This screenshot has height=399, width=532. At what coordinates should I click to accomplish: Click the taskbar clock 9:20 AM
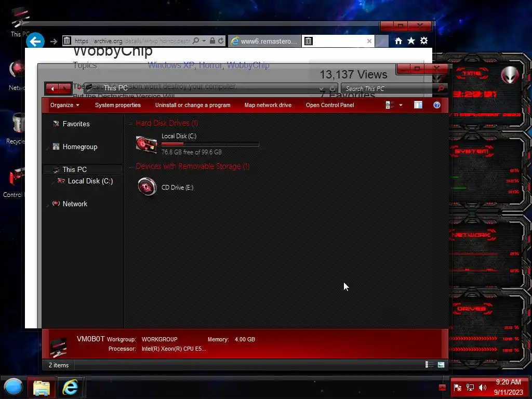tap(508, 382)
